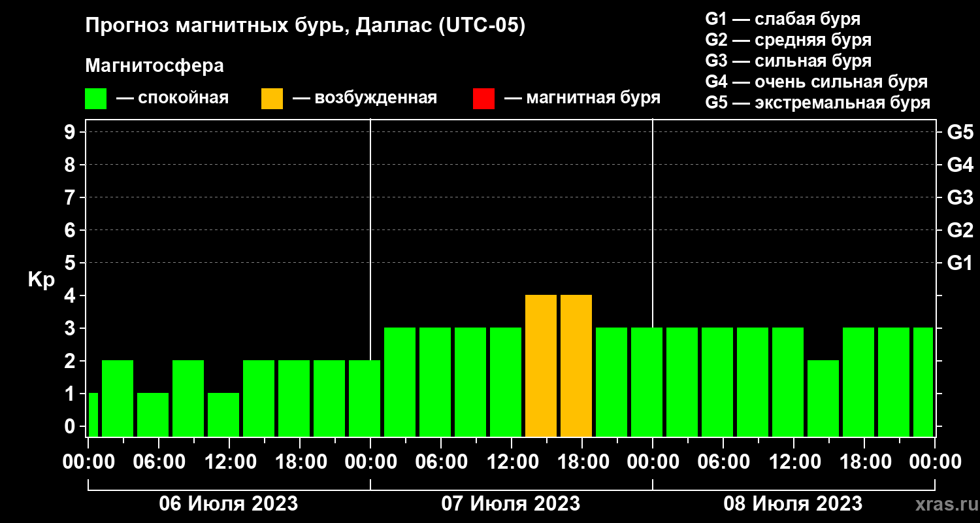This screenshot has width=980, height=523.
Task: Click the green спокойная legend swatch
Action: point(95,99)
